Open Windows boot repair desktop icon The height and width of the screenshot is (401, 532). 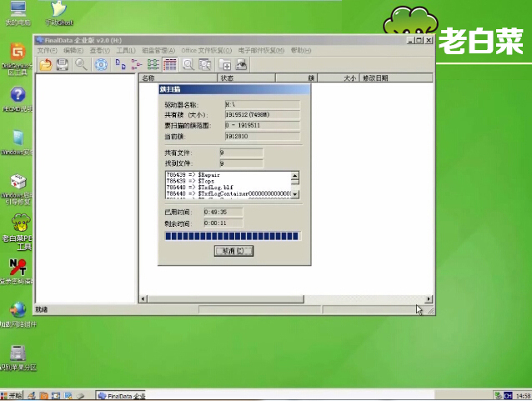(x=17, y=189)
